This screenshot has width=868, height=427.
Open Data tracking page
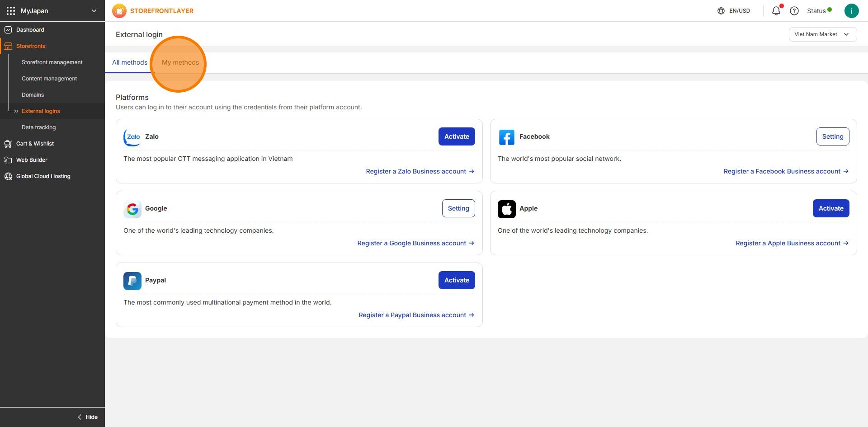click(39, 127)
